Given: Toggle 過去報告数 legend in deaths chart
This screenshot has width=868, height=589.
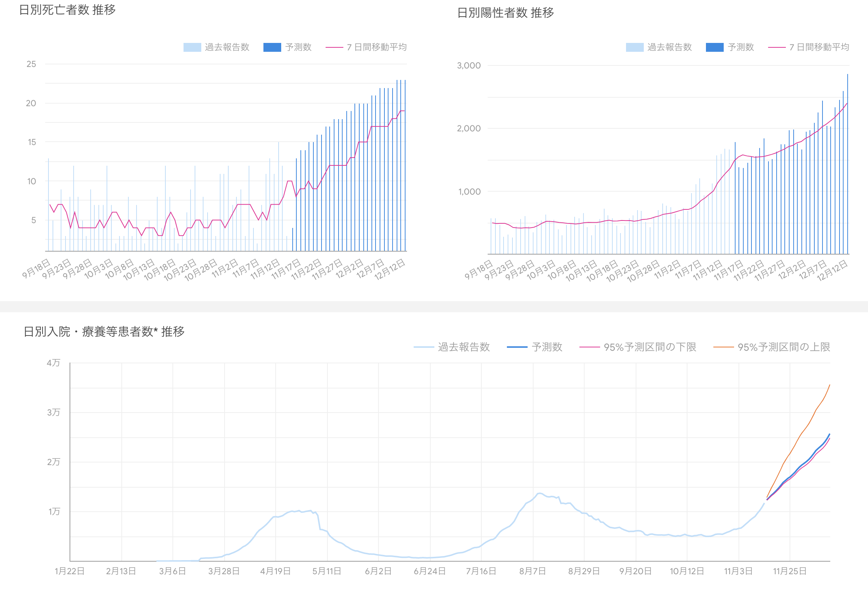Looking at the screenshot, I should coord(216,47).
